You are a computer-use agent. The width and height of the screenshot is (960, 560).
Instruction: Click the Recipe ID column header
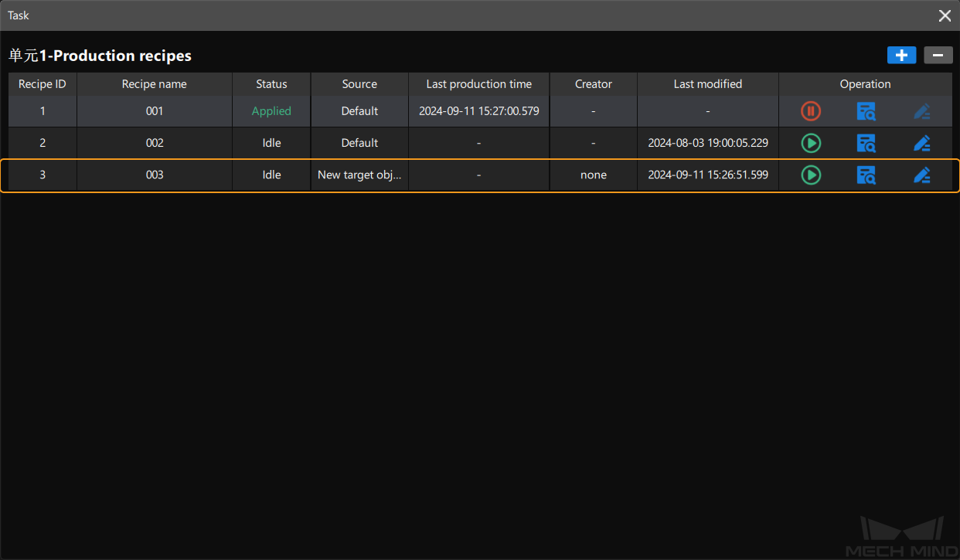43,84
